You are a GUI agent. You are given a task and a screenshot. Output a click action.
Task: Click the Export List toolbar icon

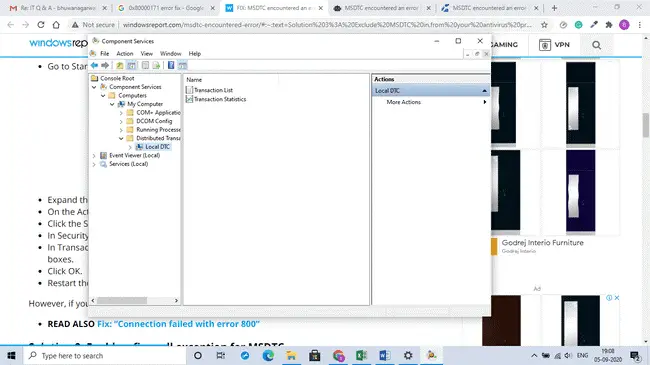click(156, 65)
